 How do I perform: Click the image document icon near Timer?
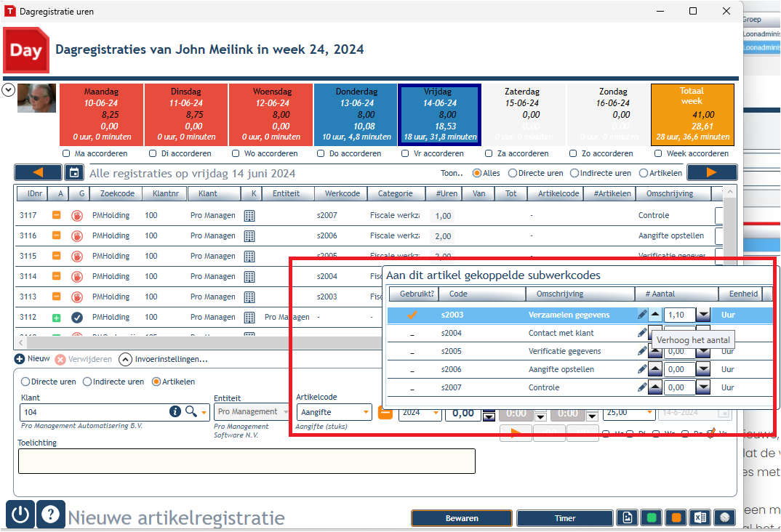627,518
